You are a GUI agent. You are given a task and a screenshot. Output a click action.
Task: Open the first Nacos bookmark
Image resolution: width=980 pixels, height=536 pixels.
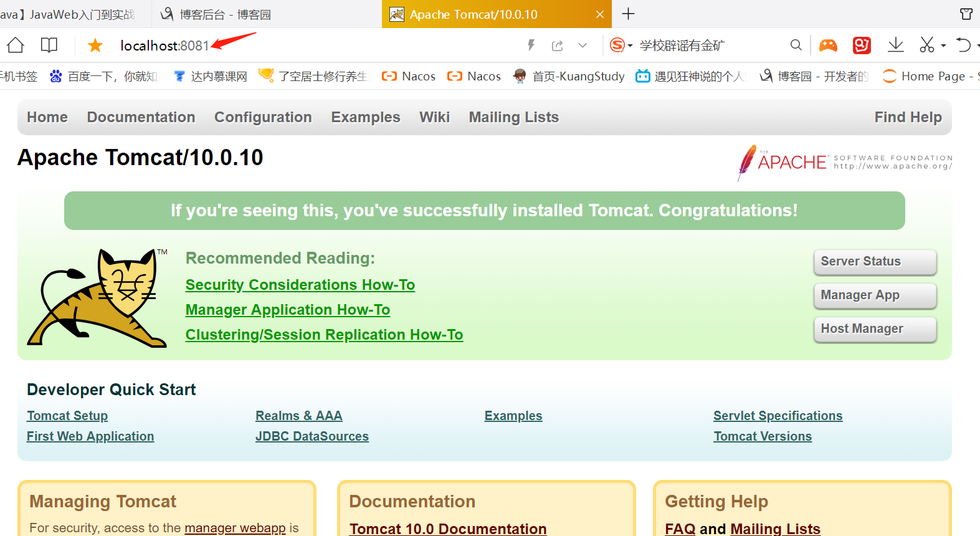409,76
